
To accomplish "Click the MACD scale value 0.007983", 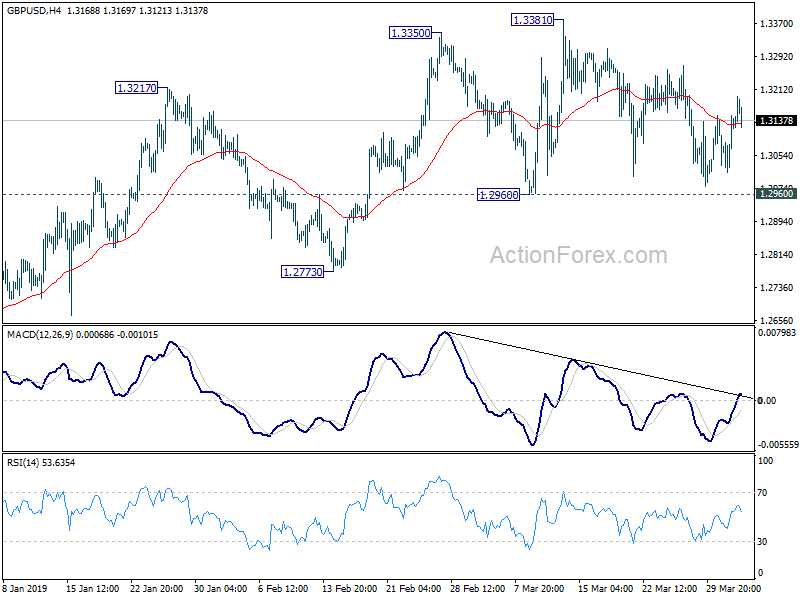I will tap(777, 333).
